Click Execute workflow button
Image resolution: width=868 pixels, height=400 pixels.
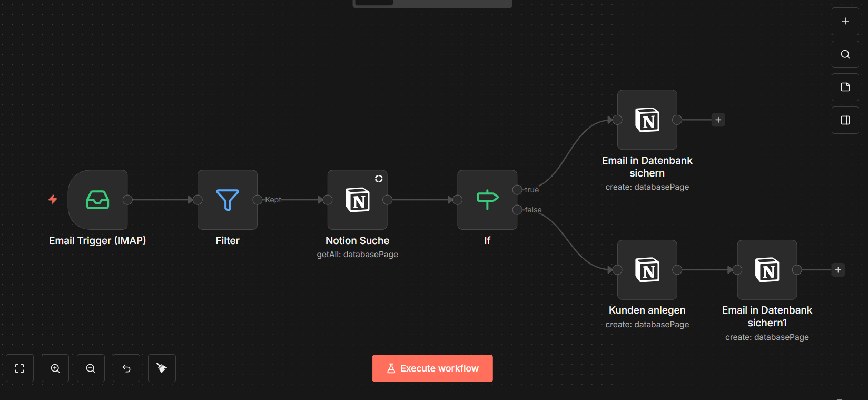click(432, 368)
